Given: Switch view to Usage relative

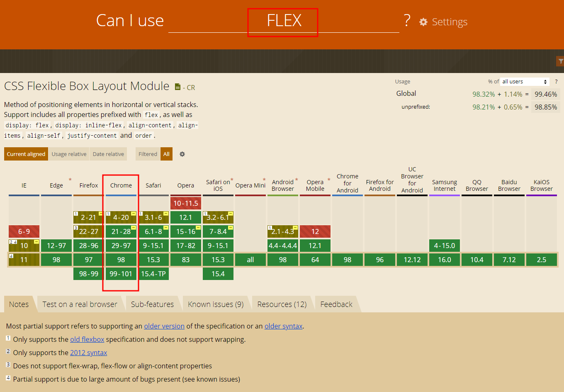Looking at the screenshot, I should pos(69,154).
